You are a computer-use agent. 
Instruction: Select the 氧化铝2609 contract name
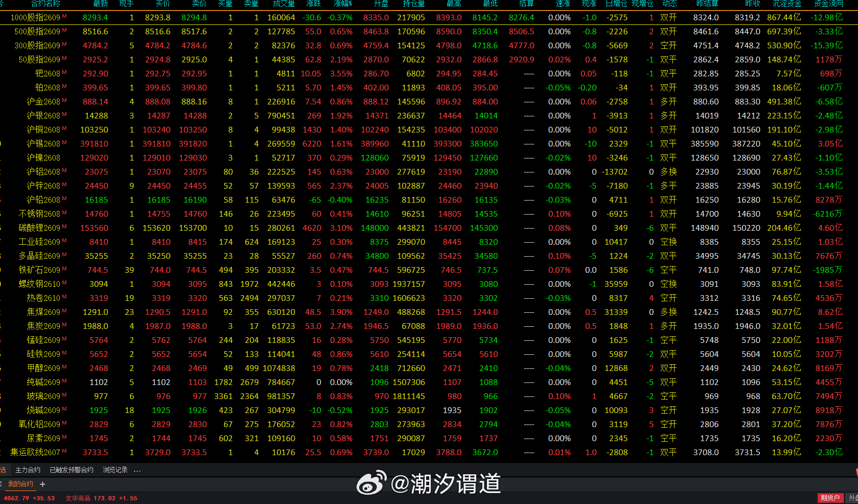pos(39,425)
